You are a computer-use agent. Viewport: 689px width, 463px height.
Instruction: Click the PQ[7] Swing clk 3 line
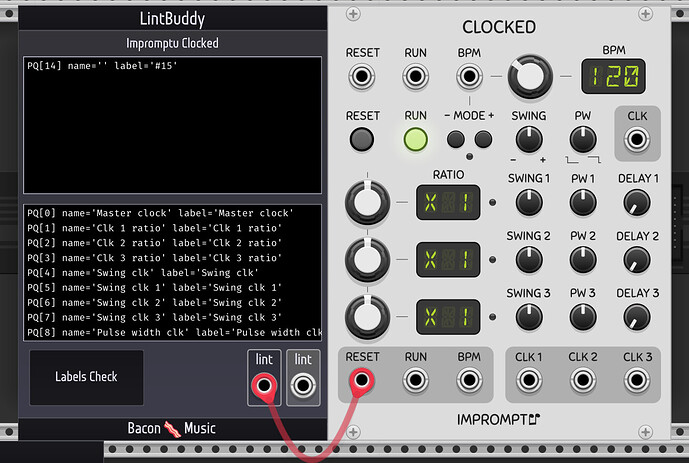(x=155, y=318)
